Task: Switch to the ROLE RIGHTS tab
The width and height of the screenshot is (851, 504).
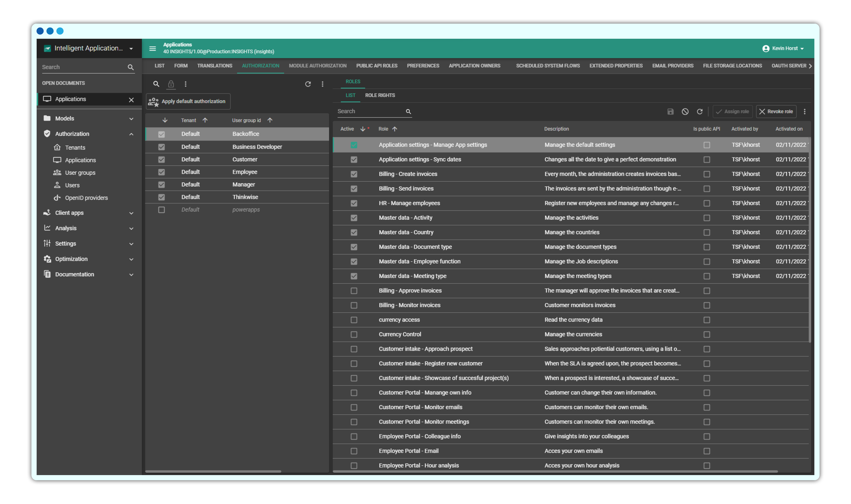Action: pos(380,95)
